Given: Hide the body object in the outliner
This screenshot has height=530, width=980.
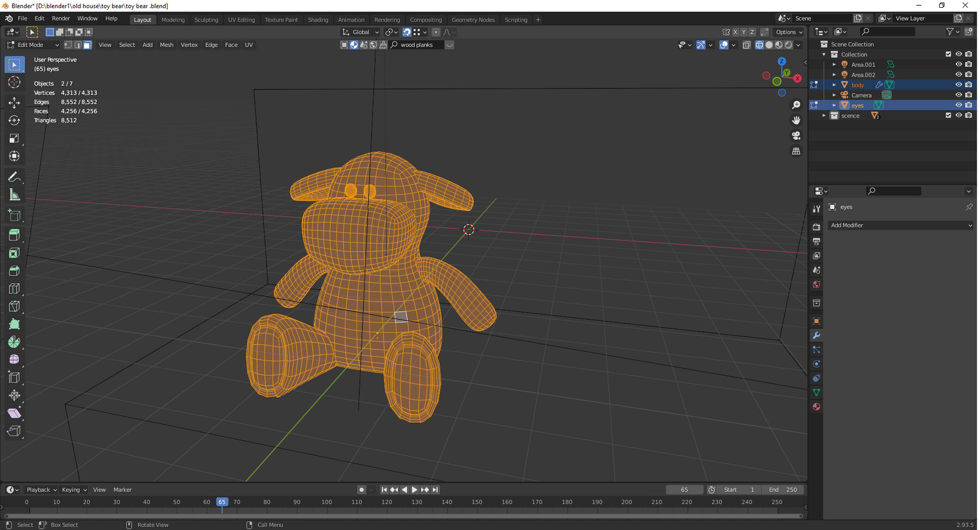Looking at the screenshot, I should (x=959, y=84).
